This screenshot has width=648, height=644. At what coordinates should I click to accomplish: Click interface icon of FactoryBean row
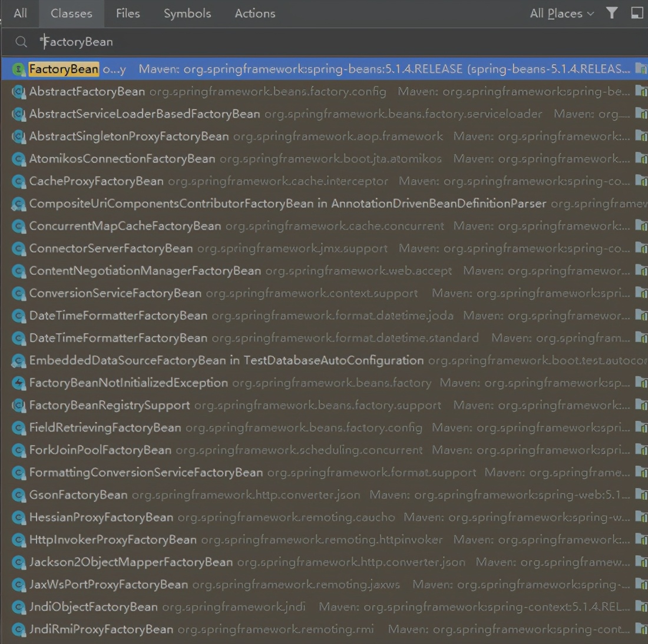click(19, 69)
